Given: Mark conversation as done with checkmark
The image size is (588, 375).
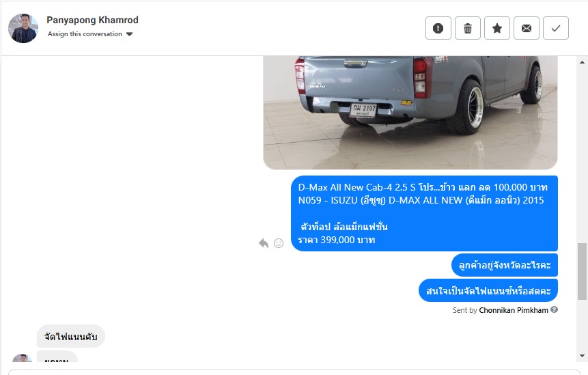Looking at the screenshot, I should pos(556,28).
